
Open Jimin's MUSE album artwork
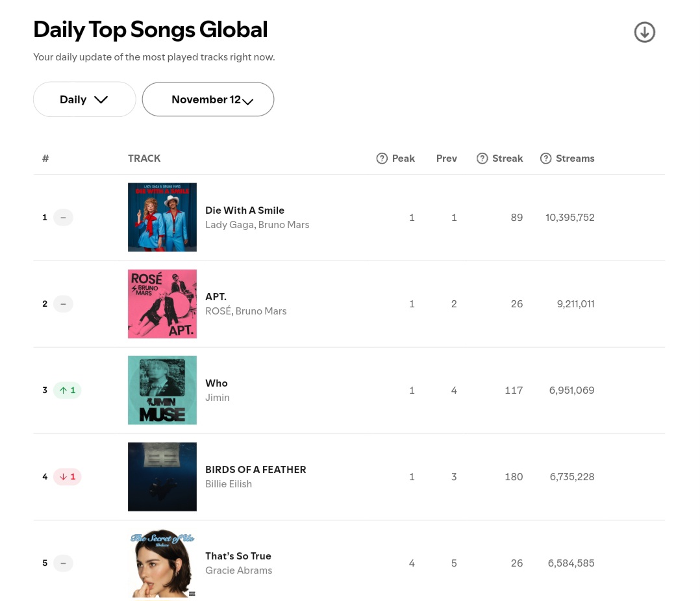162,390
